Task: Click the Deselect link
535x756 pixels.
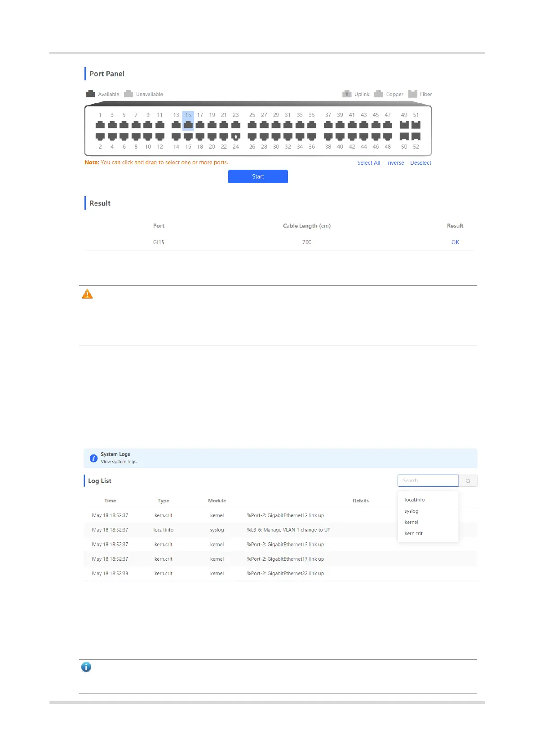Action: (x=421, y=163)
